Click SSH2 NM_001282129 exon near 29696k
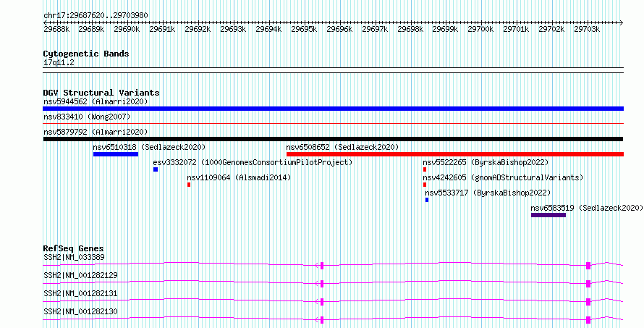 click(x=322, y=284)
